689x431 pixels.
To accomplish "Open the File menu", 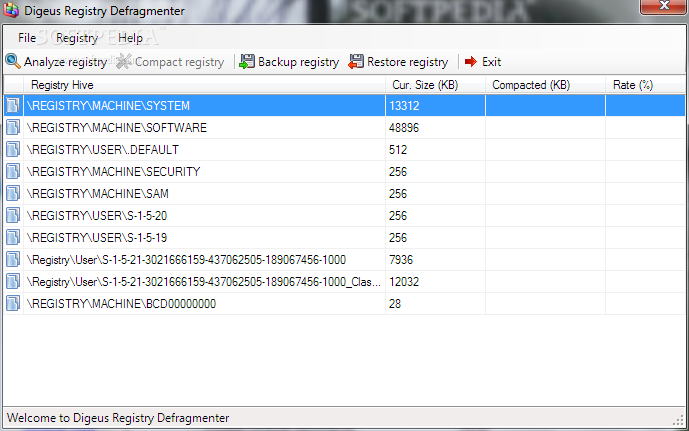I will pyautogui.click(x=27, y=38).
